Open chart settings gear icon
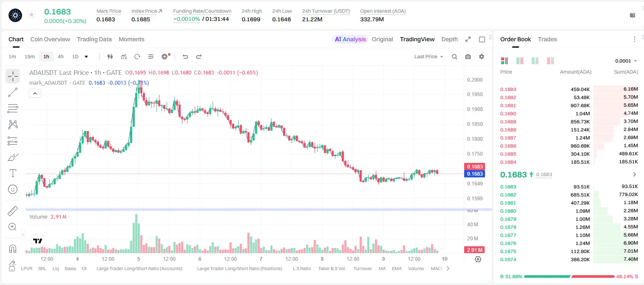The height and width of the screenshot is (285, 644). tap(482, 57)
